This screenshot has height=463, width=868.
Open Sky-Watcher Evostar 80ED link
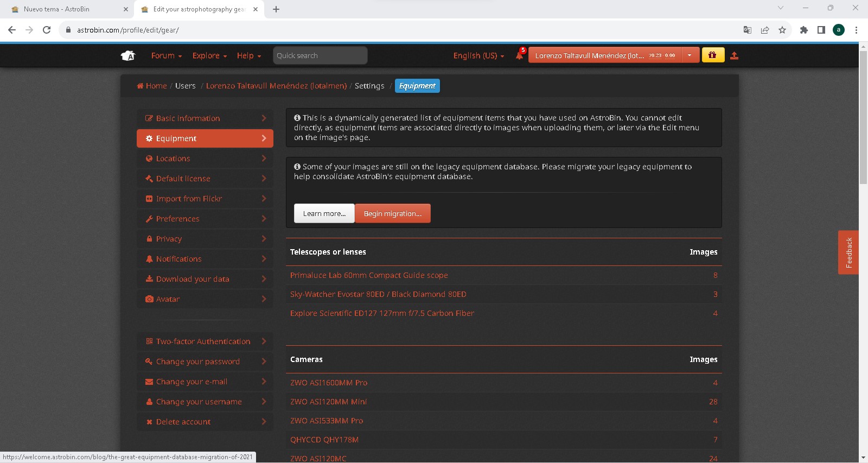(378, 294)
